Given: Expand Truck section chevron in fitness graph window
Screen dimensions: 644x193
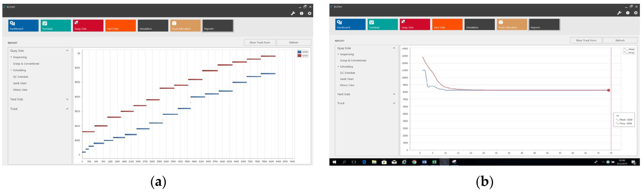Looking at the screenshot, I should pyautogui.click(x=394, y=103).
